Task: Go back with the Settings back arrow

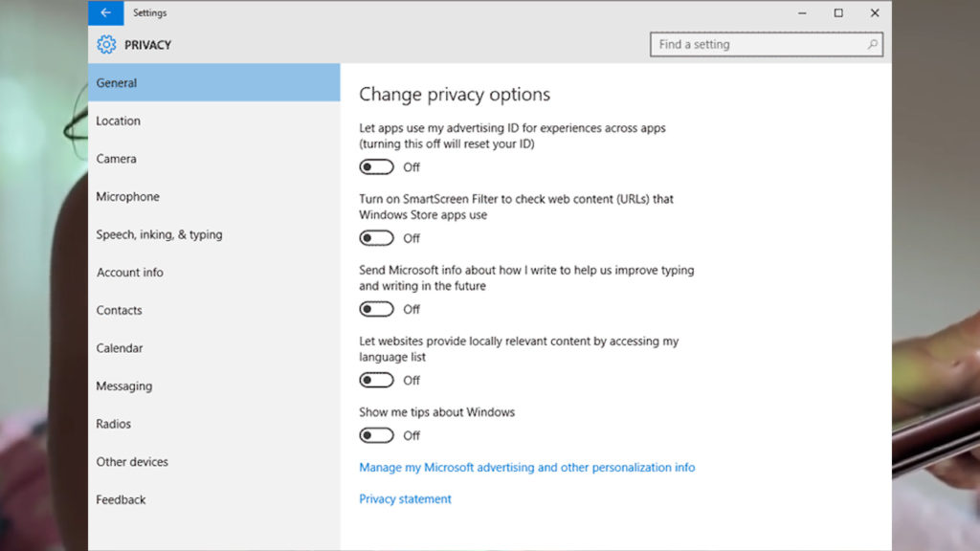Action: 105,12
